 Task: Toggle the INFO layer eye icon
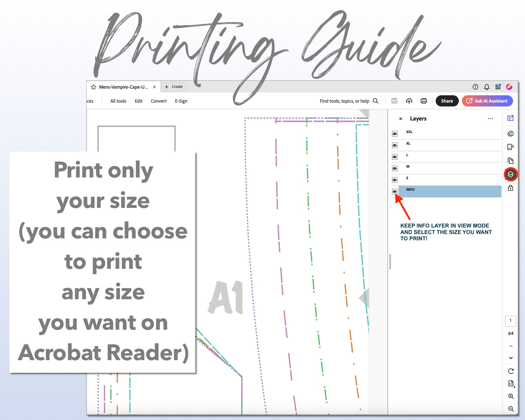(395, 191)
